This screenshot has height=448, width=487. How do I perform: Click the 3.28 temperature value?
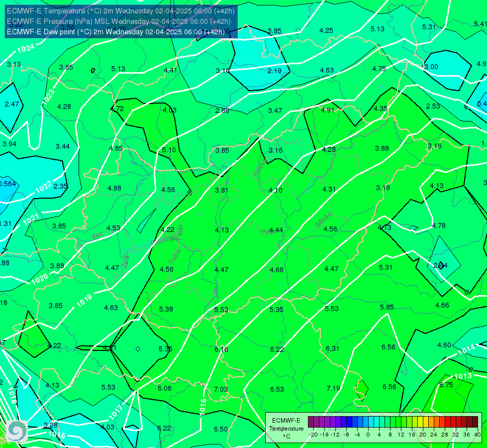51,425
